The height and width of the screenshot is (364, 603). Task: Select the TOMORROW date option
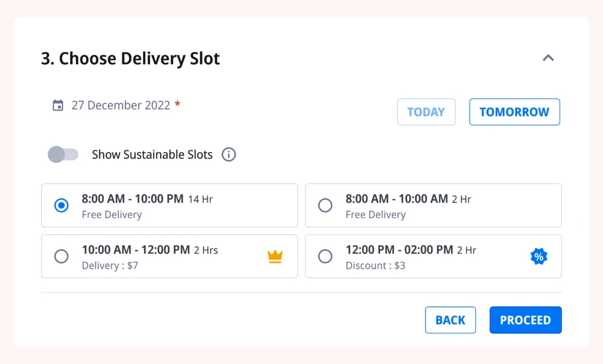pyautogui.click(x=514, y=112)
